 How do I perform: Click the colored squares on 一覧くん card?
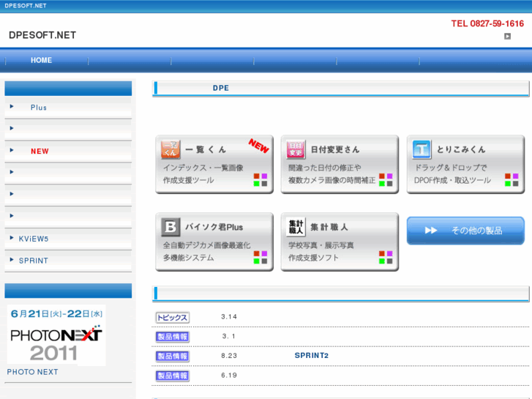pos(261,179)
